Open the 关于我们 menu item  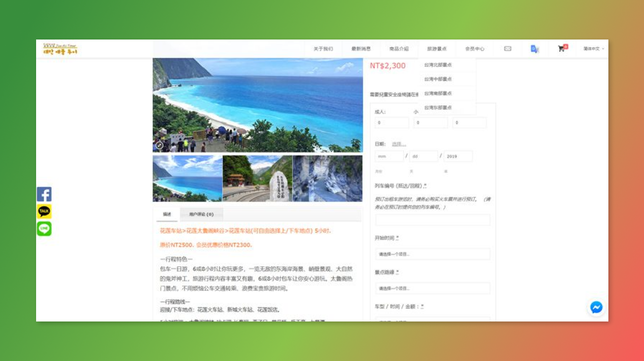(323, 49)
